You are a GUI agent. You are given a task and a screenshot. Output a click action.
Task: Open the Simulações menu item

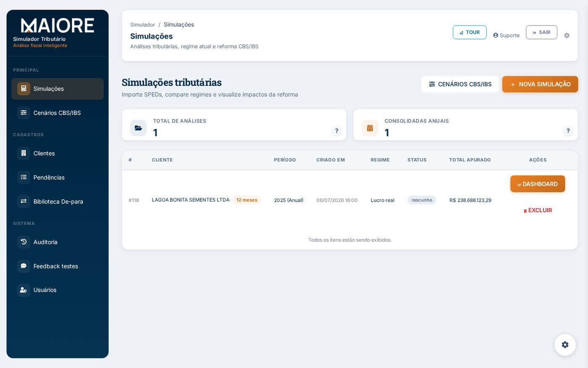58,89
